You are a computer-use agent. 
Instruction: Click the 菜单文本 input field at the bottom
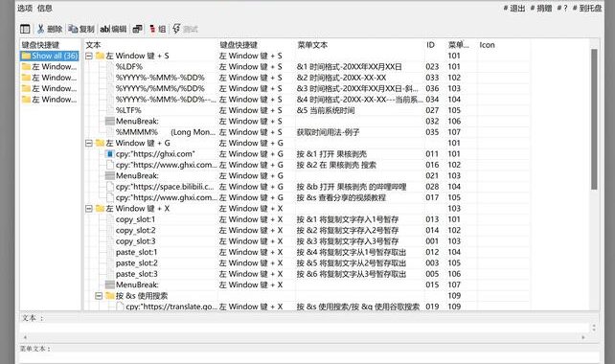[309, 357]
